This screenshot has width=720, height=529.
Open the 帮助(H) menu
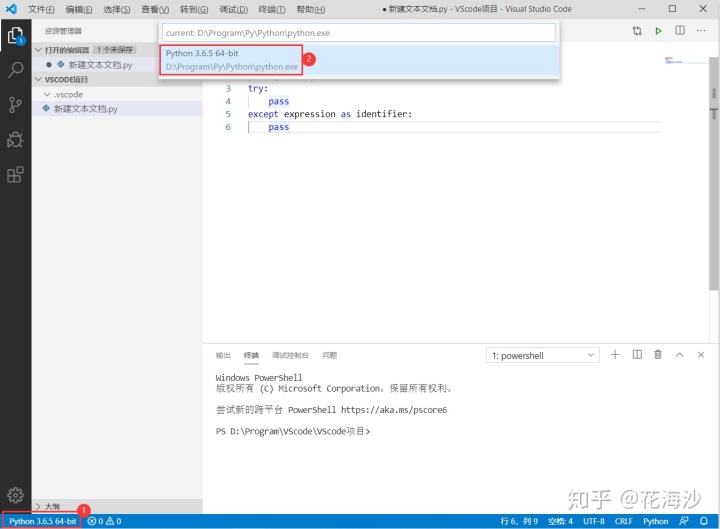tap(311, 9)
